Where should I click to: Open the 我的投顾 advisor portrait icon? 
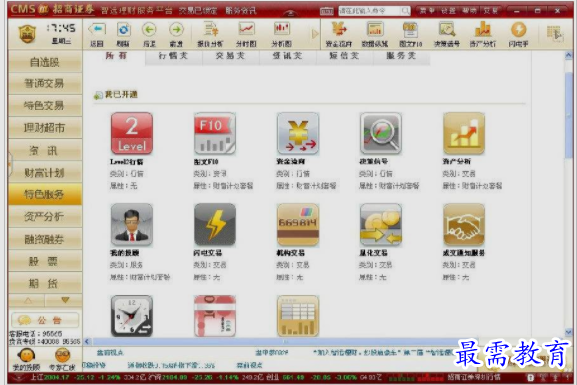coord(132,225)
